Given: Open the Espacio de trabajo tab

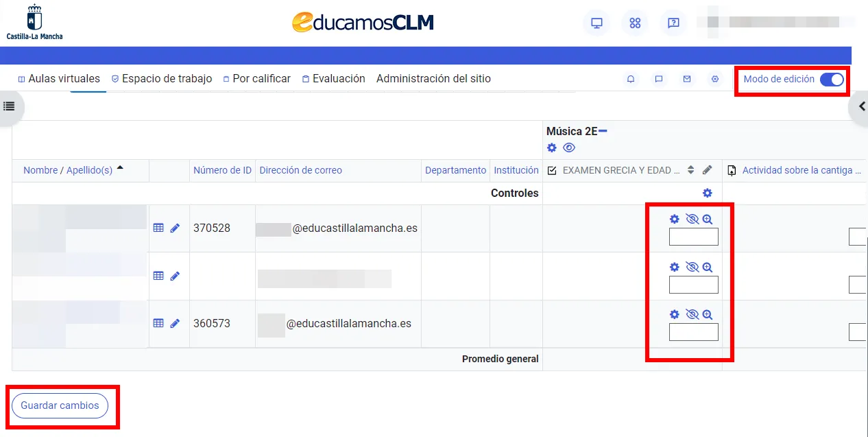Looking at the screenshot, I should coord(167,78).
